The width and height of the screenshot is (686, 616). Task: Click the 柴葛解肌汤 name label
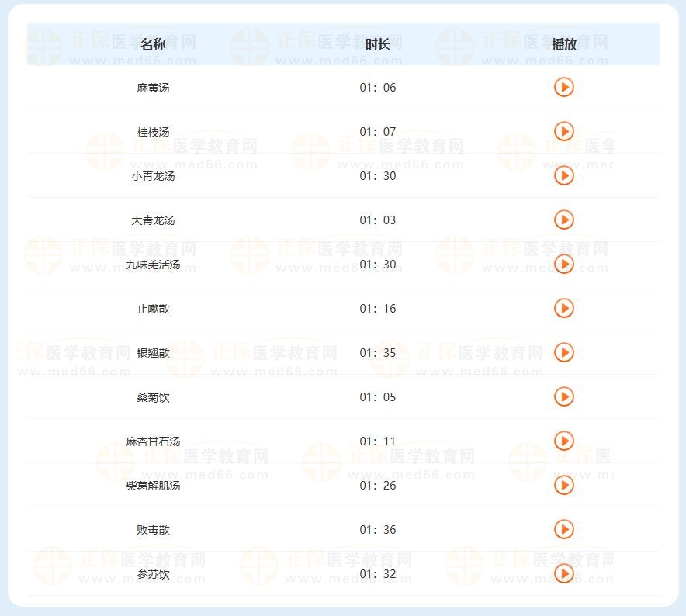(153, 486)
